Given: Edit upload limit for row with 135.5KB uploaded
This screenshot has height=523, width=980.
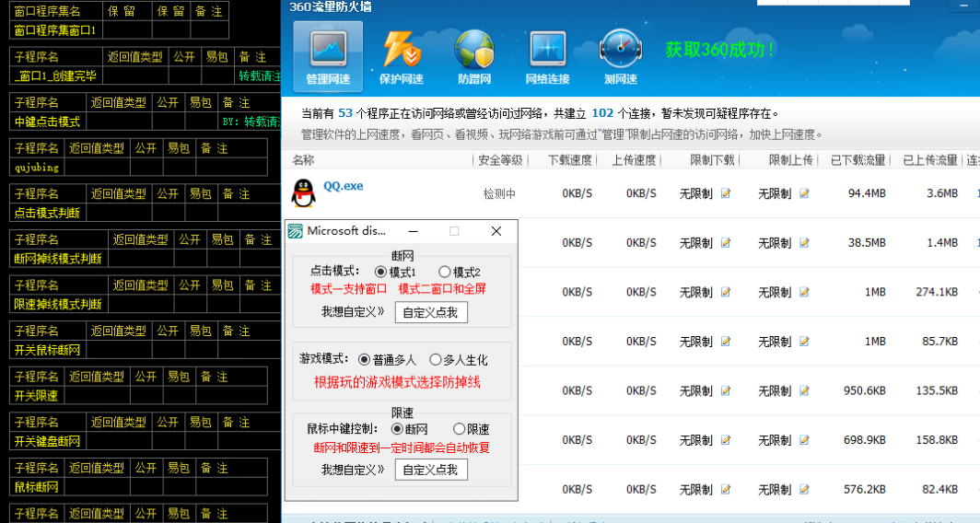Looking at the screenshot, I should click(804, 390).
